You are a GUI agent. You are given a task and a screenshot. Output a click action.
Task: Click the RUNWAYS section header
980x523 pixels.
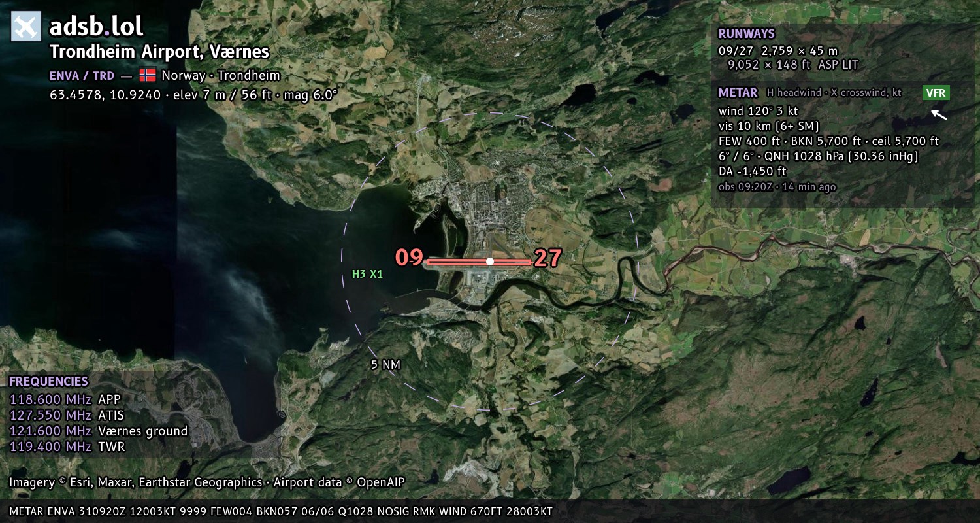pos(746,34)
